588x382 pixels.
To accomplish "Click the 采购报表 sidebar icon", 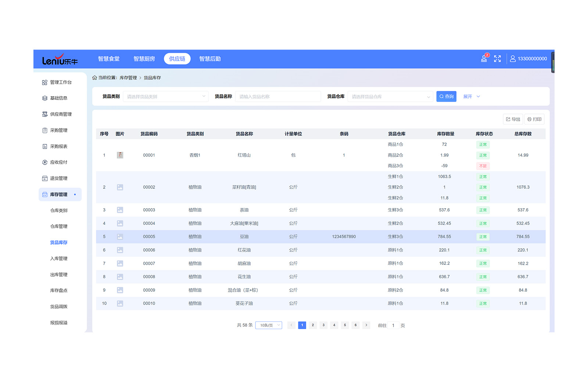I will pos(45,146).
